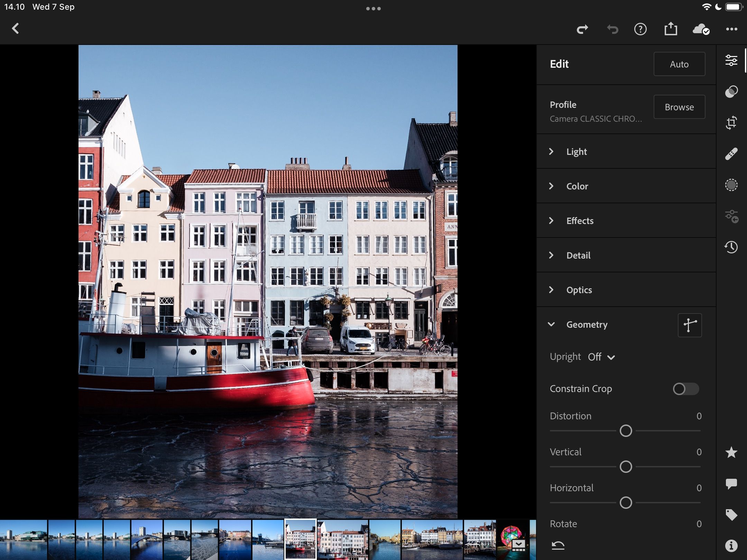The width and height of the screenshot is (747, 560).
Task: Open the Versions history panel
Action: tap(731, 247)
